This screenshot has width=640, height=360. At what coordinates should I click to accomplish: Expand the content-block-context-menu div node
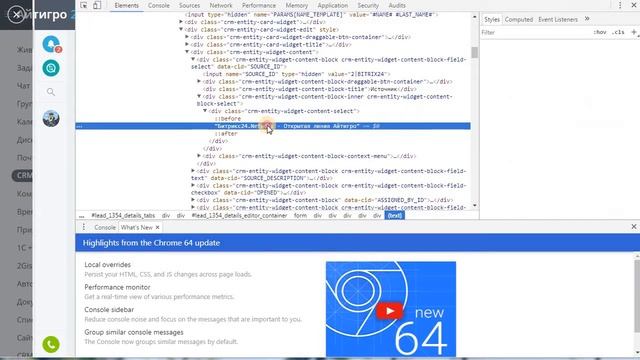(199, 156)
